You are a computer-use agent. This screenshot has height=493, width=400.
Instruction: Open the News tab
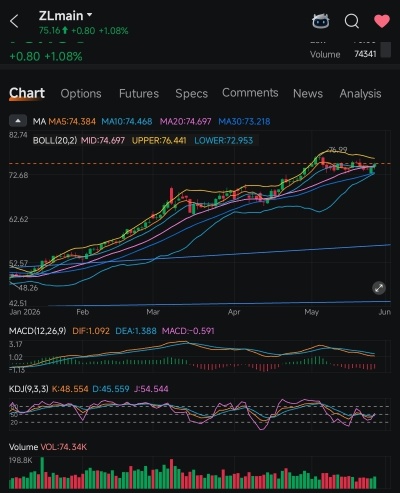[308, 94]
